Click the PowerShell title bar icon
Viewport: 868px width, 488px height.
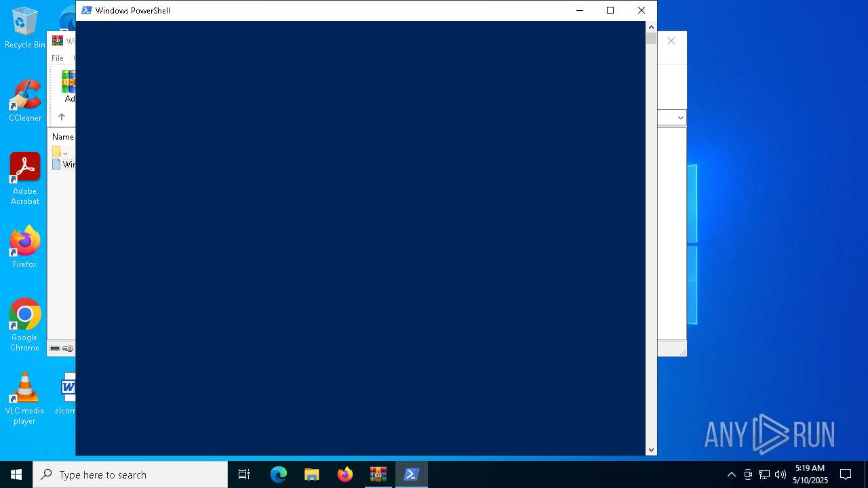click(86, 10)
